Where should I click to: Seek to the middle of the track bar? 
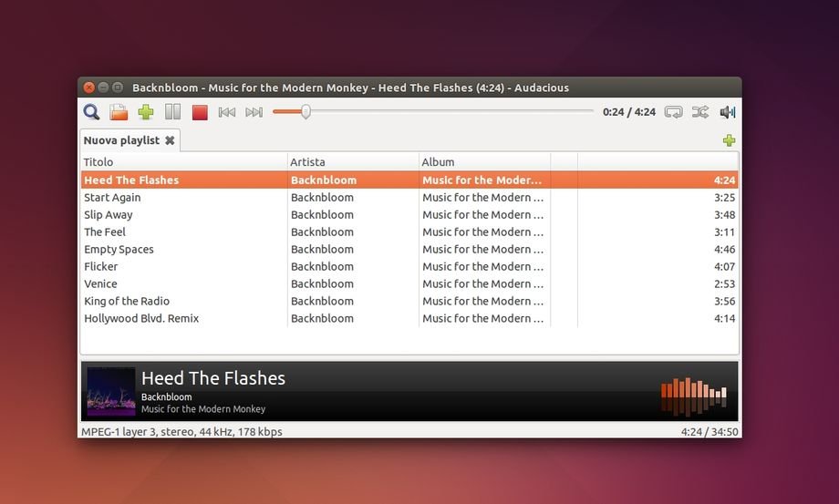(x=433, y=111)
